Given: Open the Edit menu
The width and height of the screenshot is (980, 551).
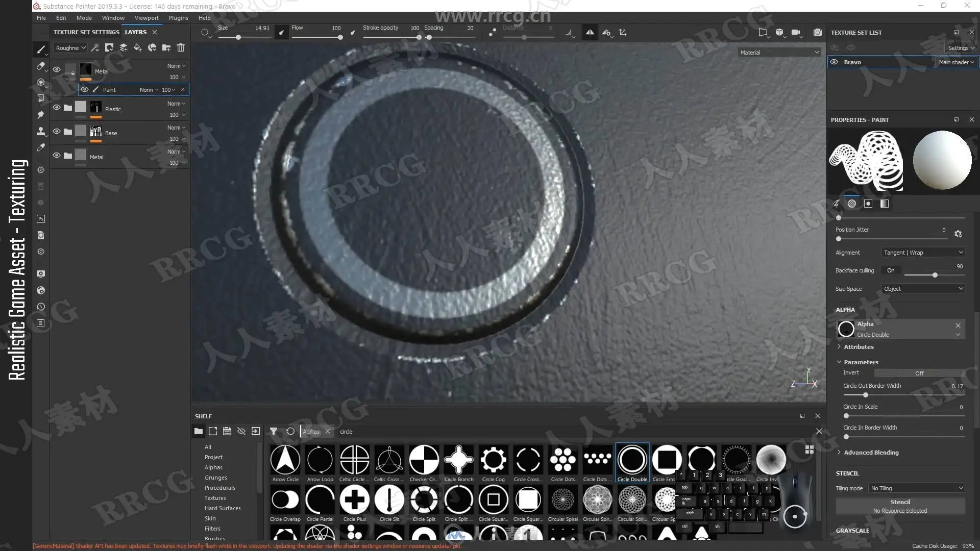Looking at the screenshot, I should pyautogui.click(x=61, y=17).
